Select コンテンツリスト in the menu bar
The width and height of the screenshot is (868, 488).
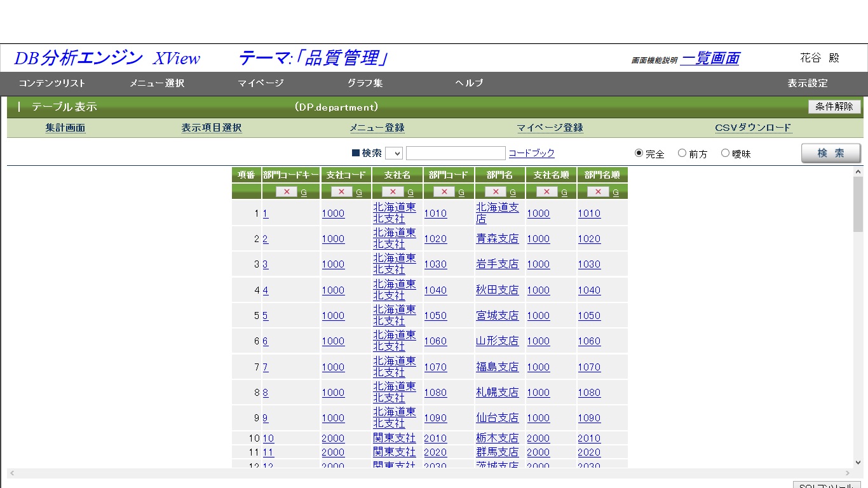point(51,83)
